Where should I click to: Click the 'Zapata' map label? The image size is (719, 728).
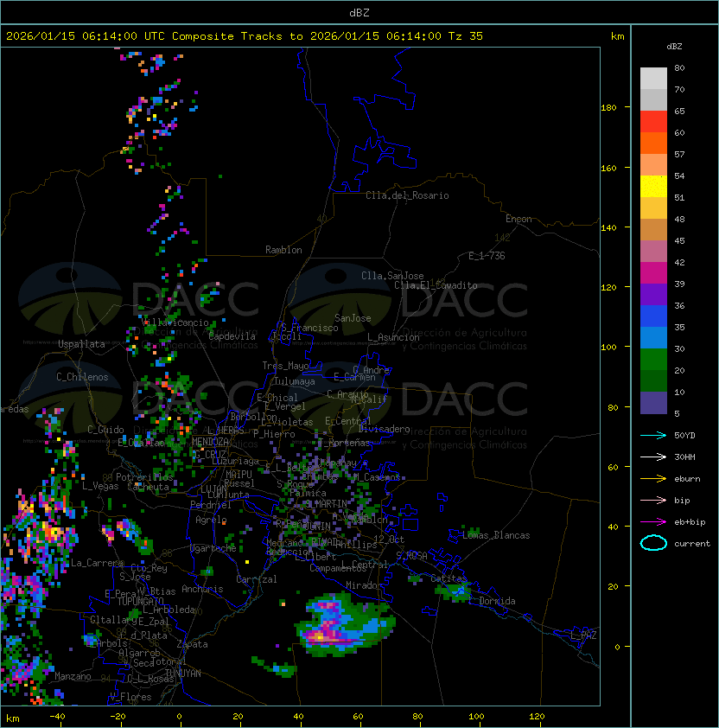click(192, 644)
